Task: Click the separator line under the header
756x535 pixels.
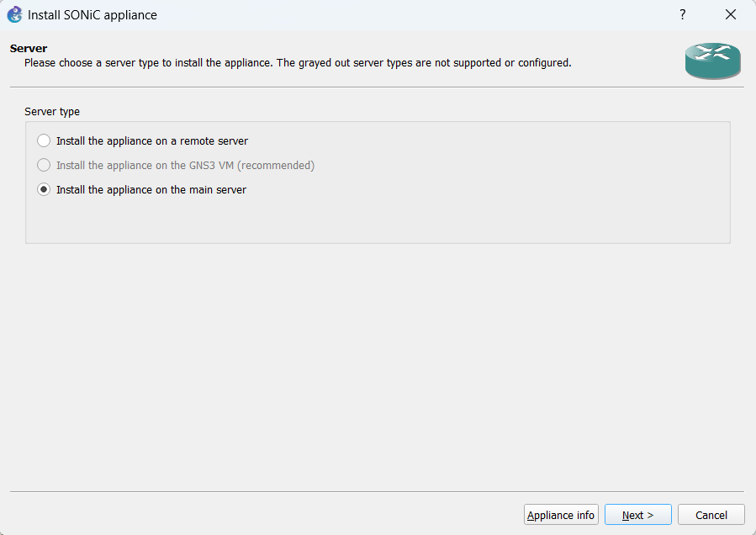Action: click(x=377, y=87)
